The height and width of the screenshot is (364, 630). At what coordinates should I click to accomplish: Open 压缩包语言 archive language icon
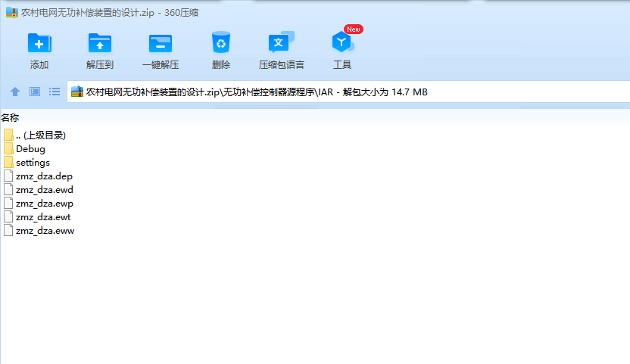click(281, 42)
